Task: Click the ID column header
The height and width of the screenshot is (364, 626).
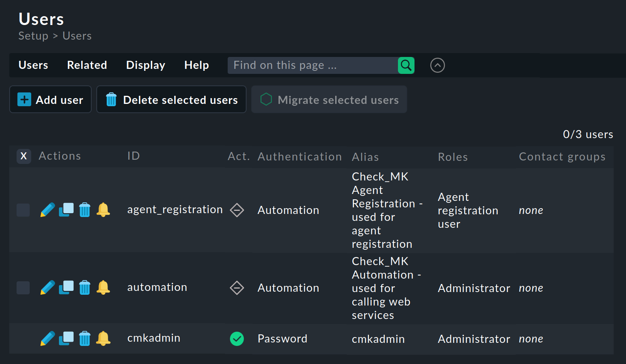Action: pos(134,156)
